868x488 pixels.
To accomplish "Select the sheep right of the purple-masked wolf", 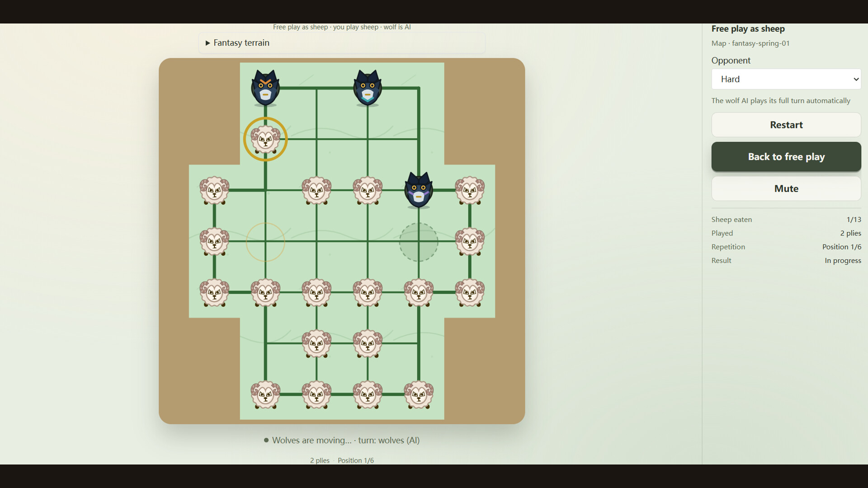I will pyautogui.click(x=470, y=190).
